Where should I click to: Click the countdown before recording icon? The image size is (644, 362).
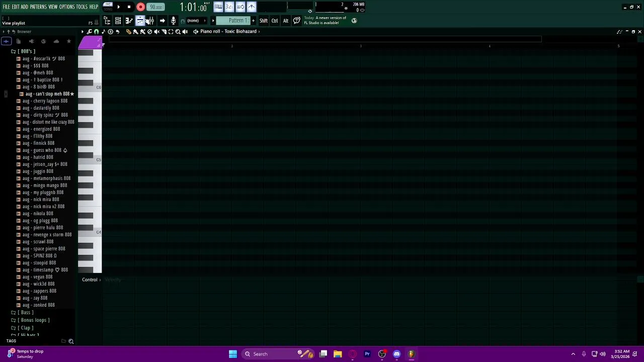[229, 7]
